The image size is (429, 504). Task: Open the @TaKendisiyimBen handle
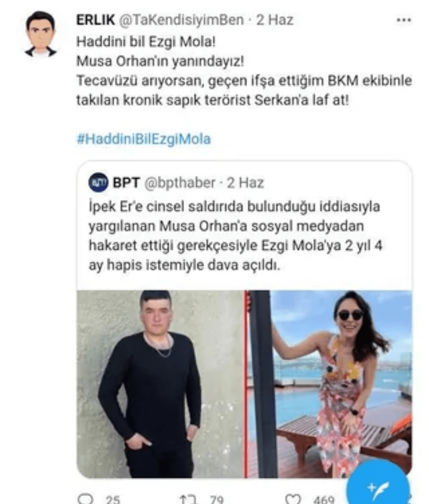pos(182,20)
